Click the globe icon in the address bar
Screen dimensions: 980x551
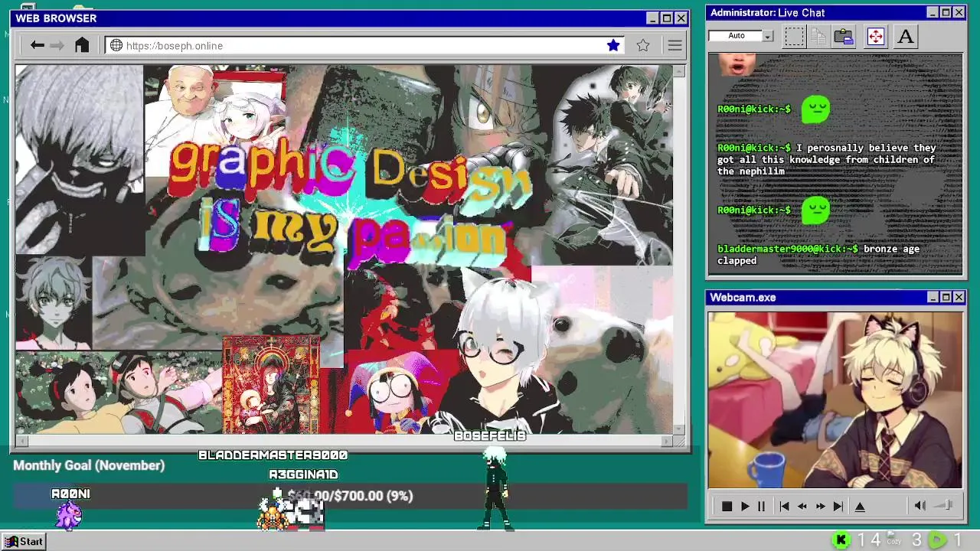[x=116, y=45]
